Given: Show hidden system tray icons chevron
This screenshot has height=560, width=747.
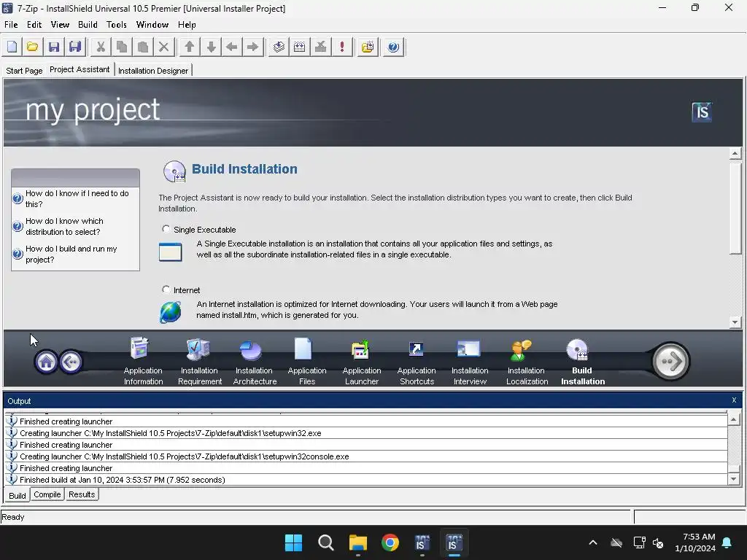Looking at the screenshot, I should click(x=593, y=542).
